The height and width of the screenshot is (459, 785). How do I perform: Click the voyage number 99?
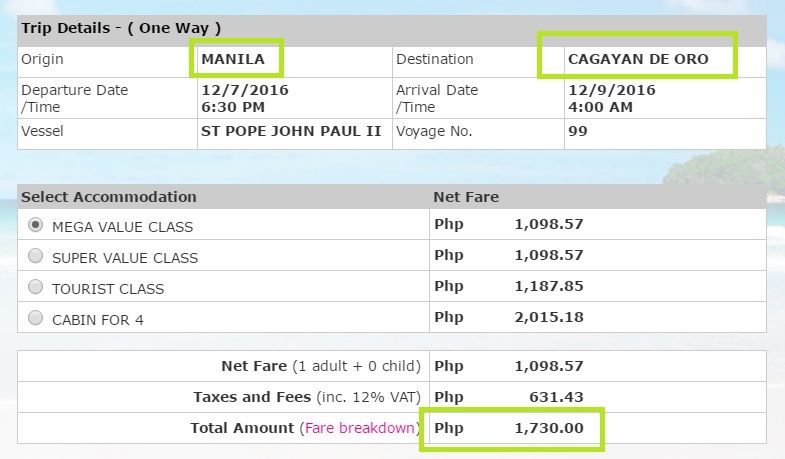(578, 131)
